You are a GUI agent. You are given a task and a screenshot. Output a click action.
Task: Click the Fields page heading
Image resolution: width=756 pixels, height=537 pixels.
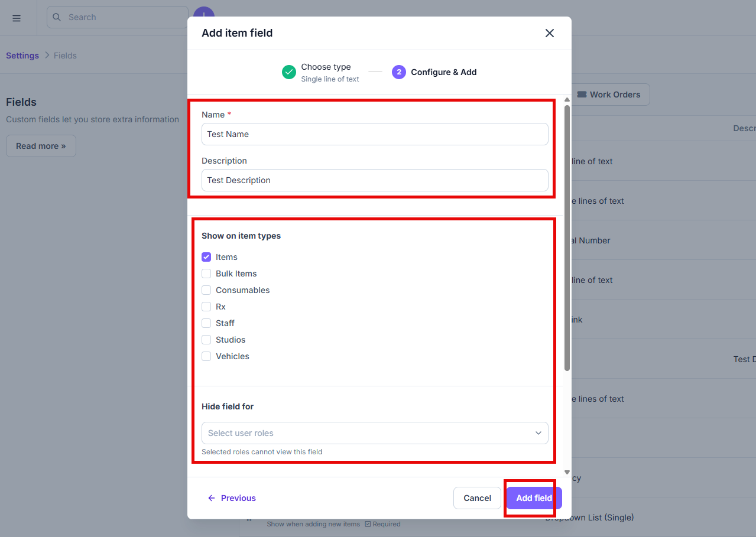click(x=21, y=102)
